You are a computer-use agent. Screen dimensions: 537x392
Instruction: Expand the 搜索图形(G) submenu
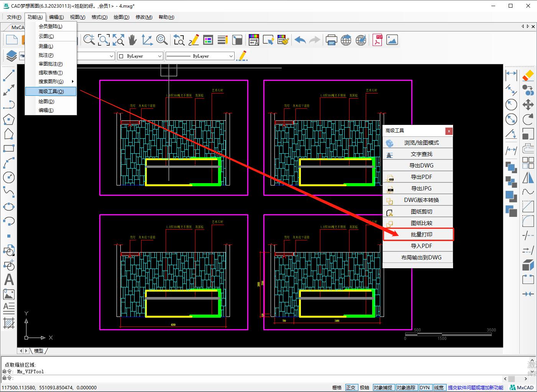(x=51, y=81)
